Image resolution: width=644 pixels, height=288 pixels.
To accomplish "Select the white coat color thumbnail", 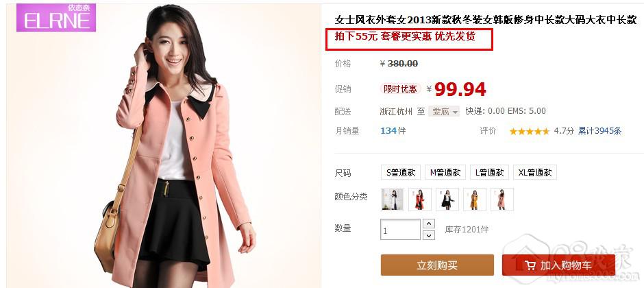I will pyautogui.click(x=393, y=200).
